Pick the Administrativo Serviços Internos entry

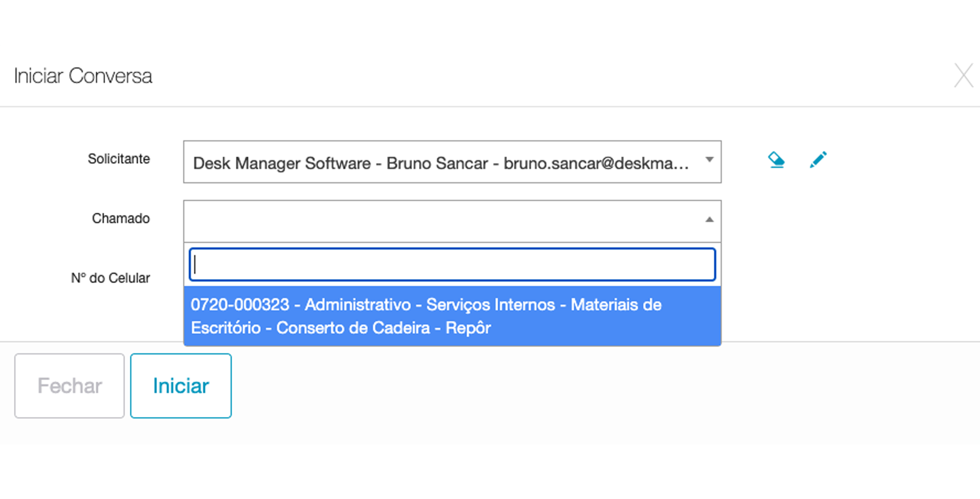tap(429, 305)
